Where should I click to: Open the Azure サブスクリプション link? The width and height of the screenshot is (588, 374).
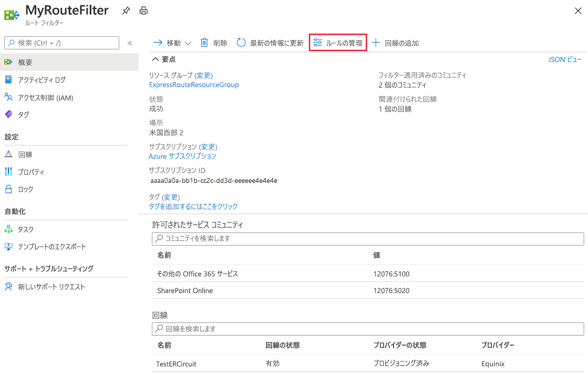click(x=183, y=156)
